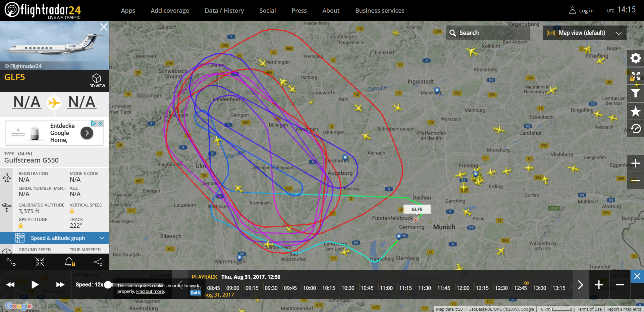Open the Social menu
Image resolution: width=644 pixels, height=312 pixels.
pyautogui.click(x=267, y=10)
